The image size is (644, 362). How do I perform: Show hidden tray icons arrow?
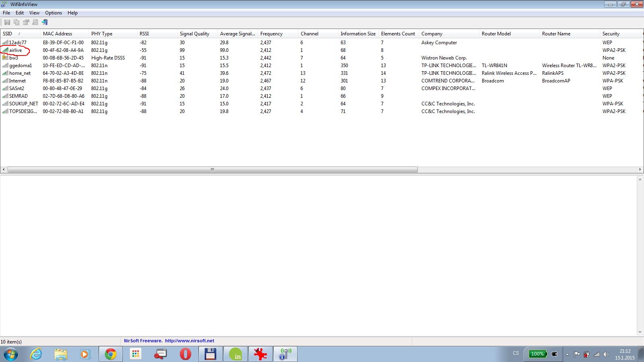pyautogui.click(x=567, y=354)
